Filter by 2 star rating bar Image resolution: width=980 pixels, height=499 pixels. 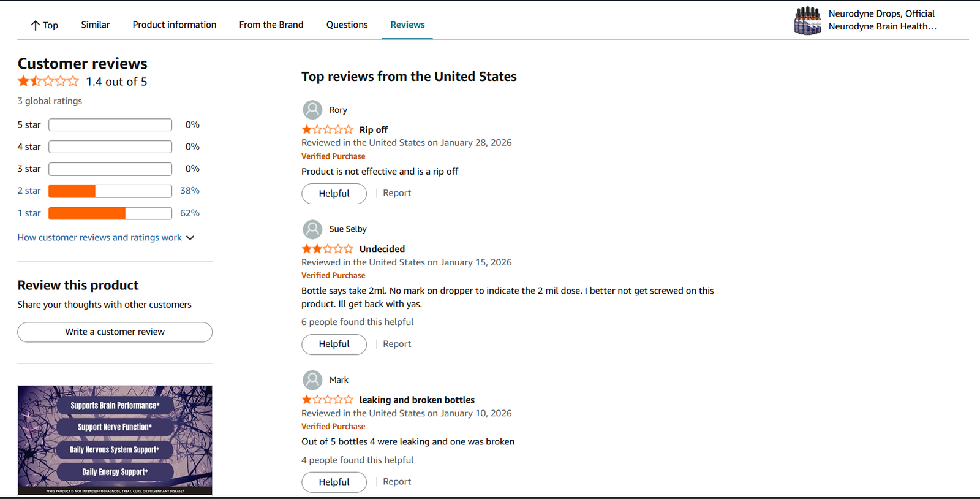click(110, 191)
